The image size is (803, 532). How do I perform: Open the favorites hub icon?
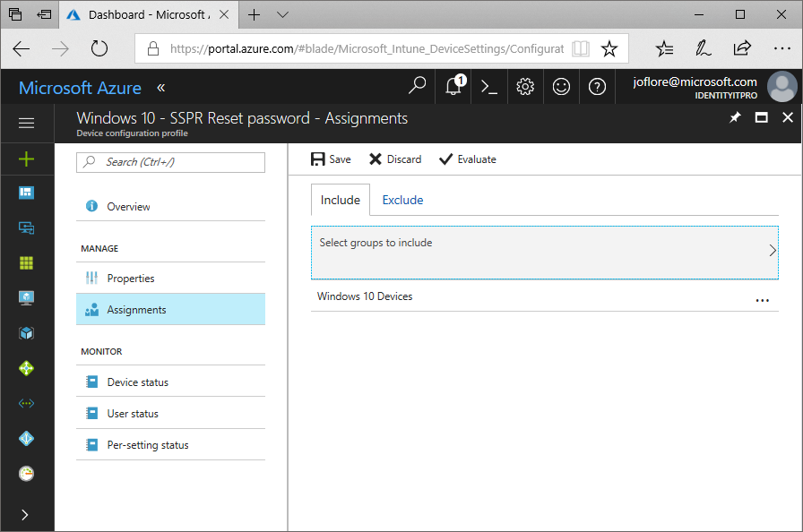[x=664, y=48]
